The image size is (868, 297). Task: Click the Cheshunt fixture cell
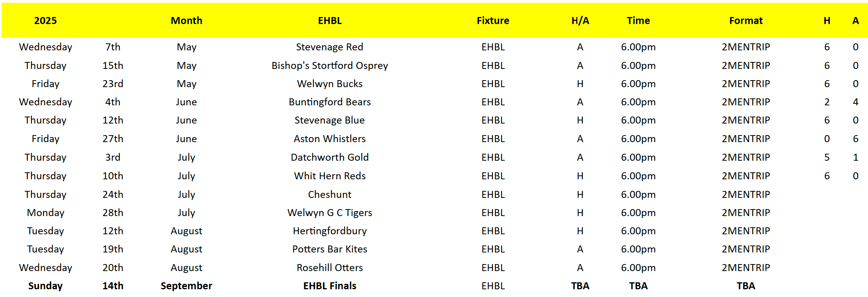pyautogui.click(x=330, y=194)
